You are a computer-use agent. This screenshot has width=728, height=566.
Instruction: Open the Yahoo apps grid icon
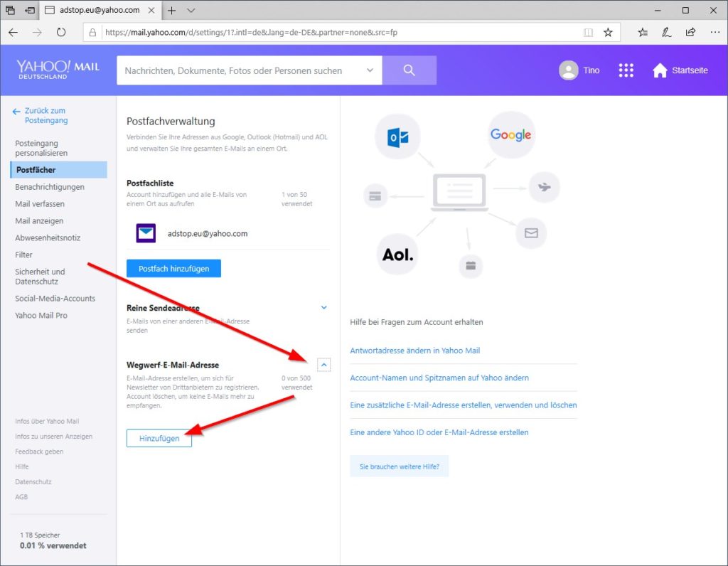click(x=626, y=70)
